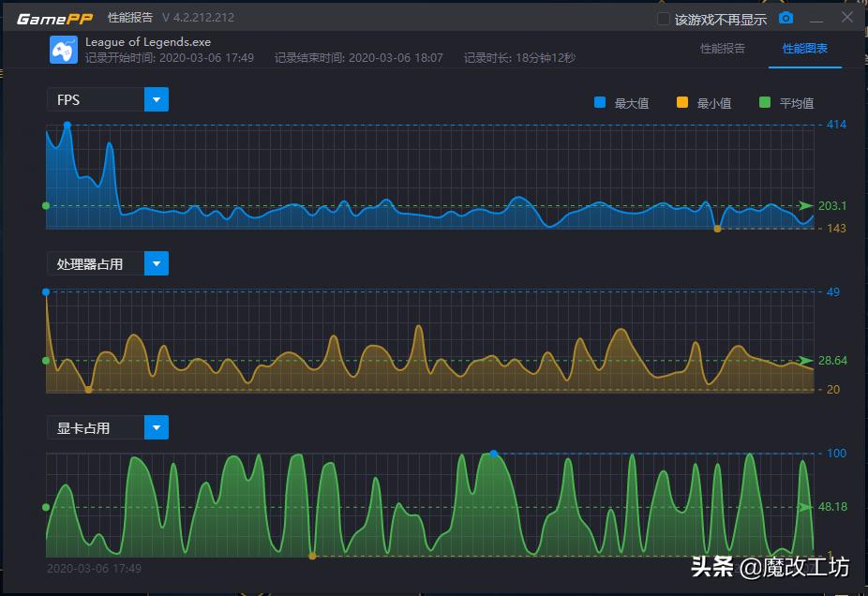This screenshot has height=596, width=868.
Task: Open the FPS metric dropdown
Action: tap(157, 99)
